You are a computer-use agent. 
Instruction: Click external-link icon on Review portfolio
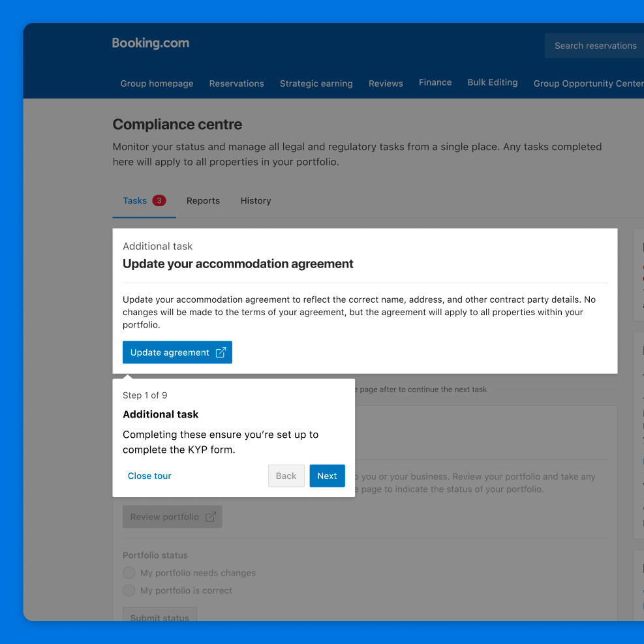click(210, 517)
